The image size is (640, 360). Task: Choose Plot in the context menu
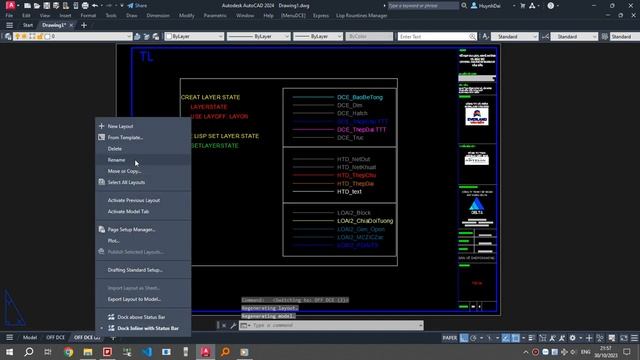pos(143,241)
